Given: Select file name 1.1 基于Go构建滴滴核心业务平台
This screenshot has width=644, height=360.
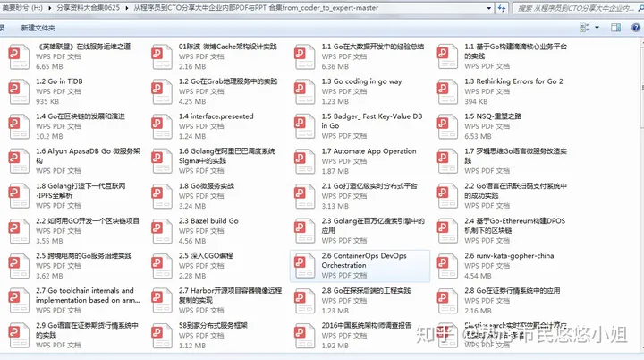Looking at the screenshot, I should click(x=516, y=51).
